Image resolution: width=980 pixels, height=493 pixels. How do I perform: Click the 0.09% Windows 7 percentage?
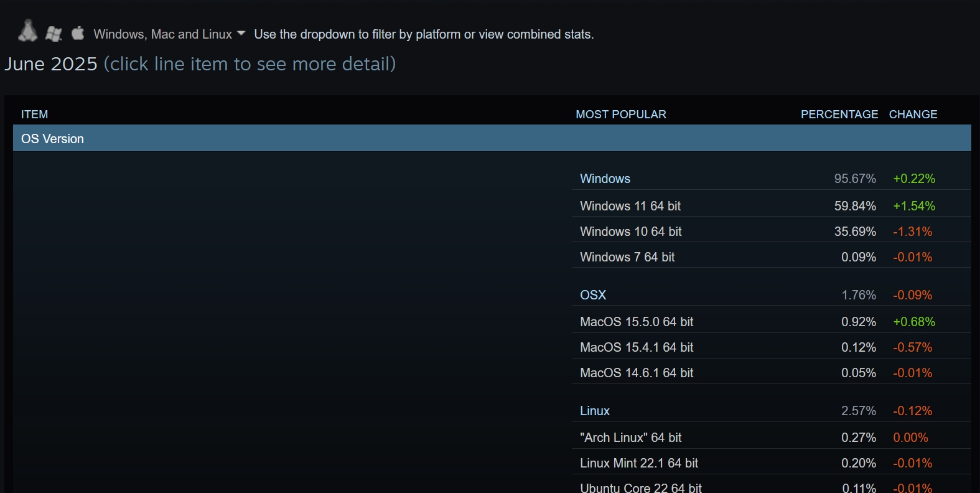tap(859, 256)
